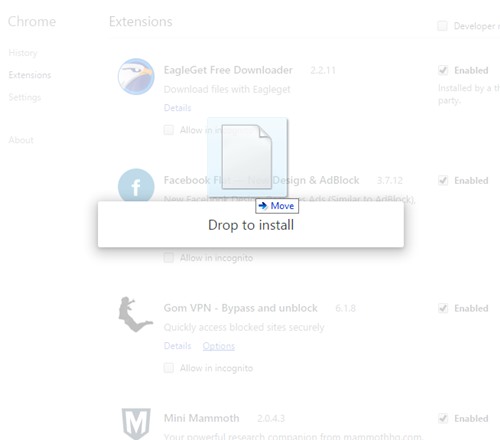The height and width of the screenshot is (440, 500).
Task: Open About in Chrome sidebar
Action: 21,140
